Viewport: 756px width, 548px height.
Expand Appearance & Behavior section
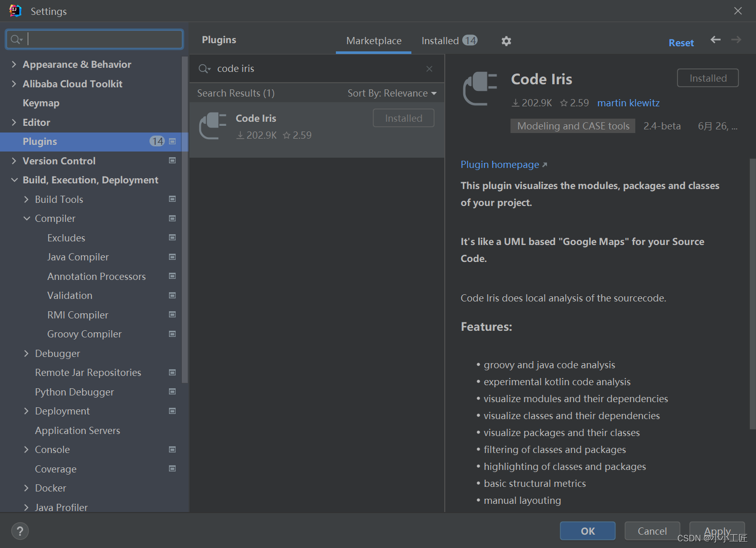tap(14, 64)
